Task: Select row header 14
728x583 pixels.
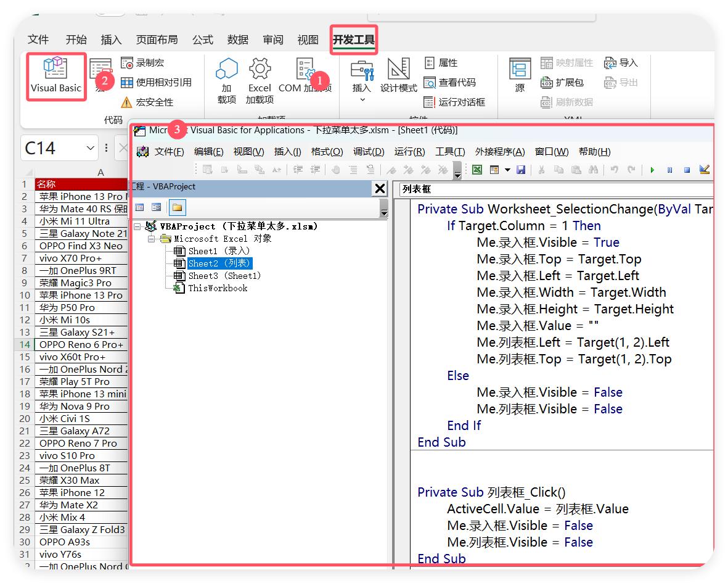Action: [25, 345]
